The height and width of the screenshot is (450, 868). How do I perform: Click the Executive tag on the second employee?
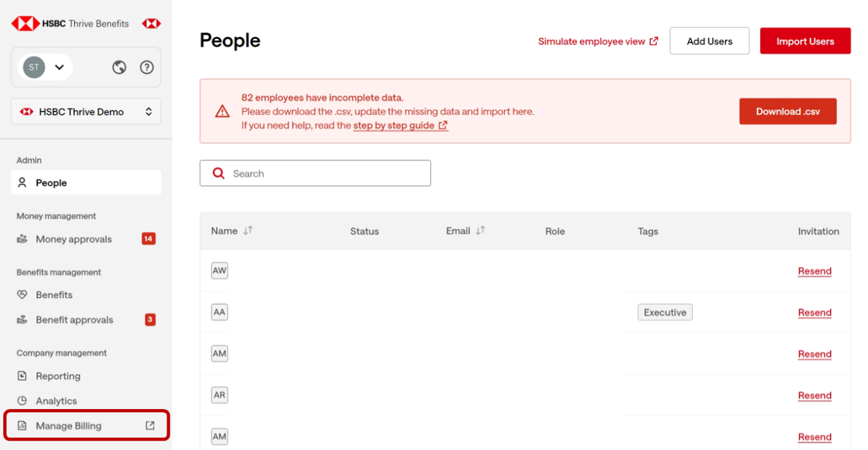click(x=665, y=312)
